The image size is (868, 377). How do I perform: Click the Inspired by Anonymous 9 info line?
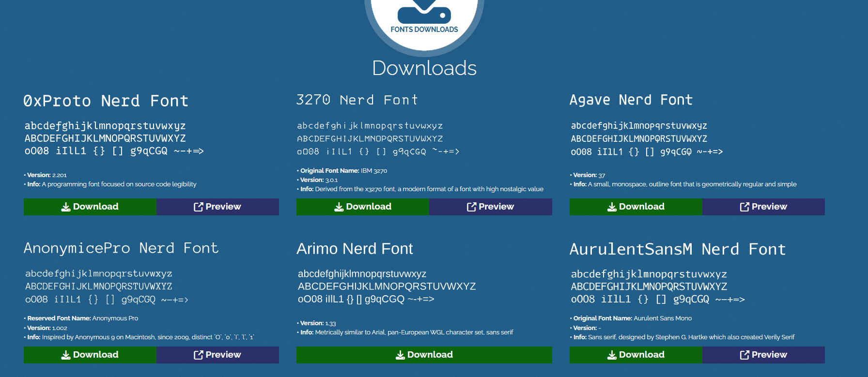(x=139, y=337)
